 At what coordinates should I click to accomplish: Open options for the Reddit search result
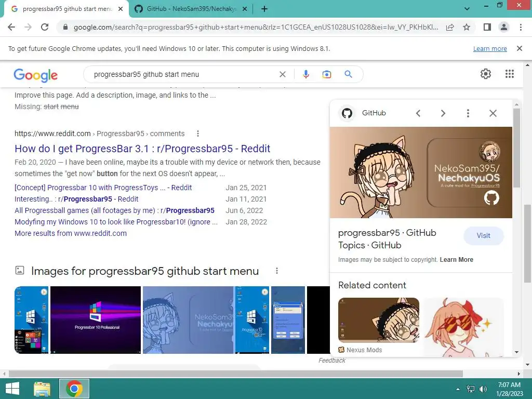pos(198,134)
